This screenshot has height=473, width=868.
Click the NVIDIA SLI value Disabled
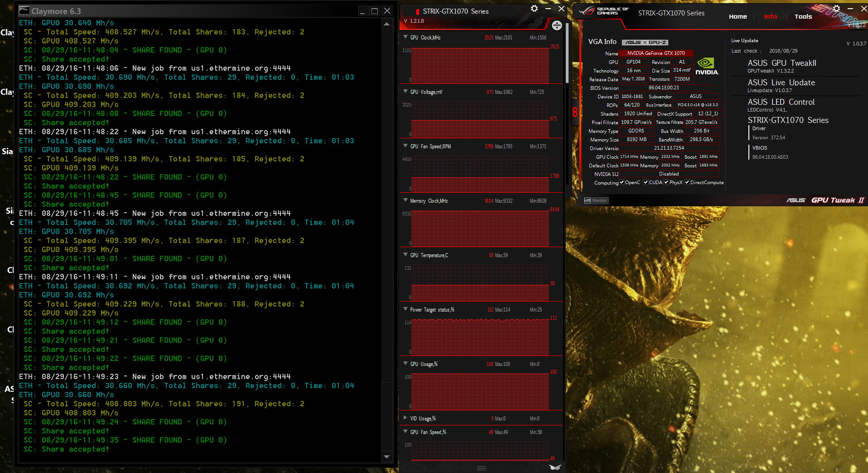coord(669,174)
